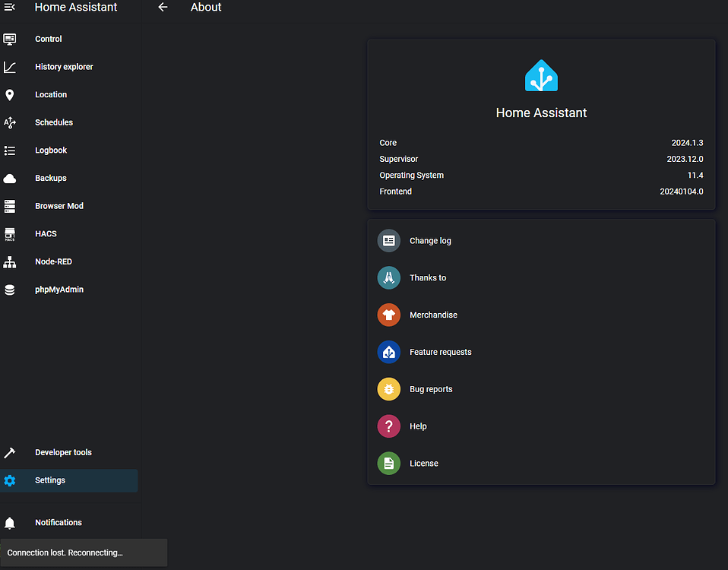Click the Change log newspaper icon
This screenshot has width=728, height=570.
[388, 240]
